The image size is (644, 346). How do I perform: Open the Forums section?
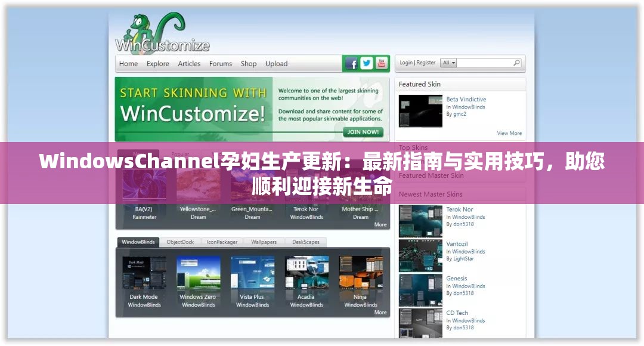coord(221,64)
